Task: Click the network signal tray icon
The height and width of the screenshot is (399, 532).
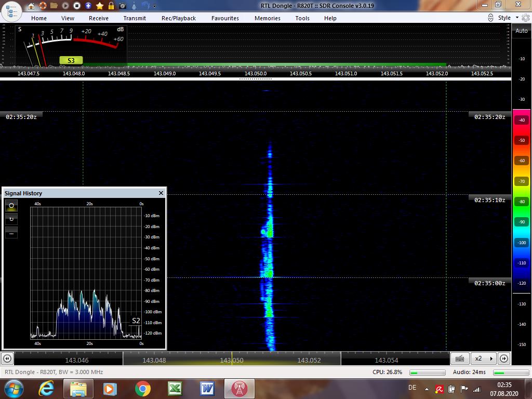Action: click(477, 389)
